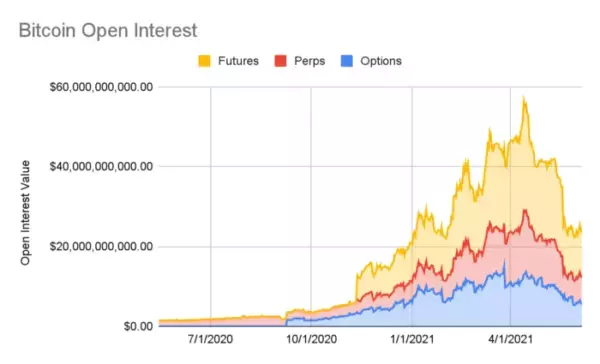Click the $40,000,000,000.00 axis label
Screen dimensions: 600x364
(x=101, y=166)
